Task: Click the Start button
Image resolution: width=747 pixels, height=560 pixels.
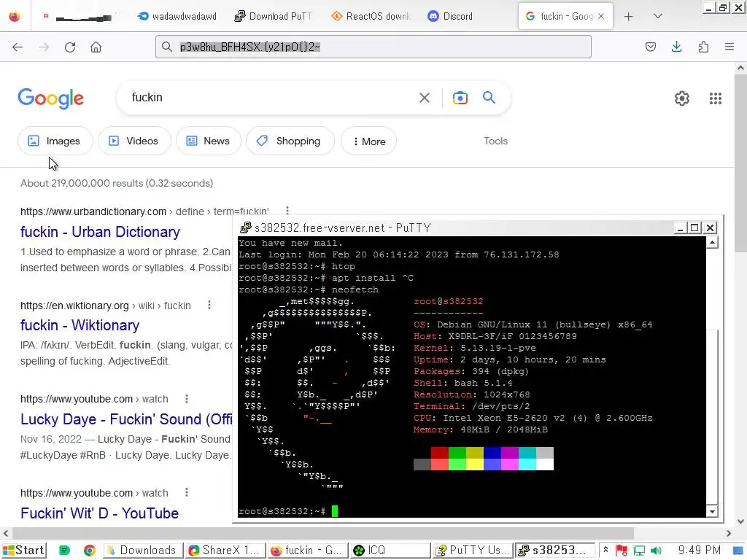Action: (x=24, y=551)
